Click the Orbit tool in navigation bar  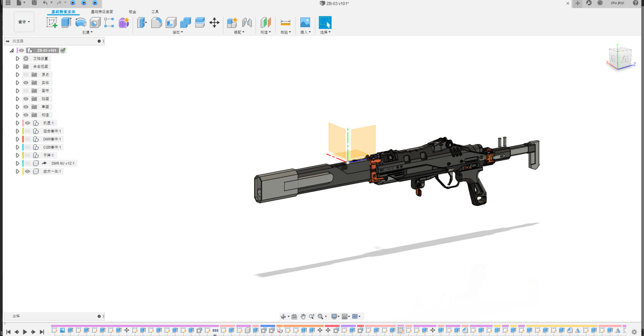(x=283, y=317)
